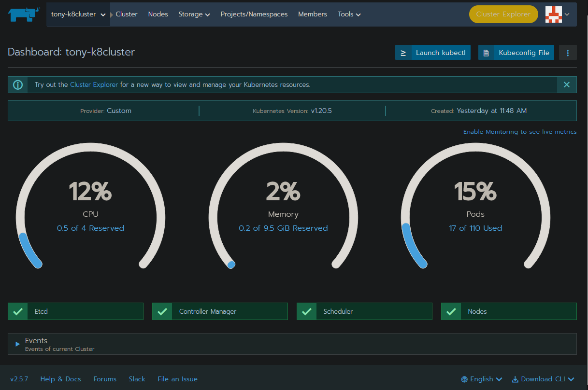The height and width of the screenshot is (390, 588).
Task: Click the Nodes status checkmark icon
Action: (451, 311)
